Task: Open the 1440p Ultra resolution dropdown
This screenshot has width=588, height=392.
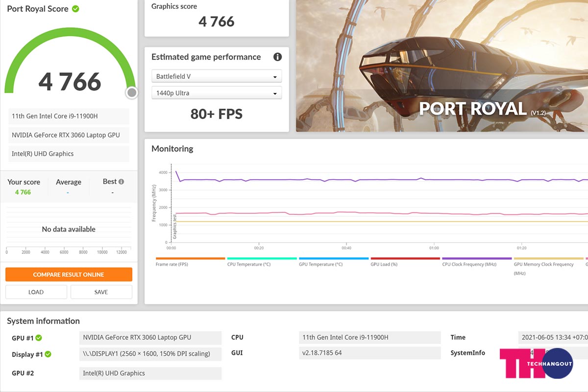Action: 217,93
